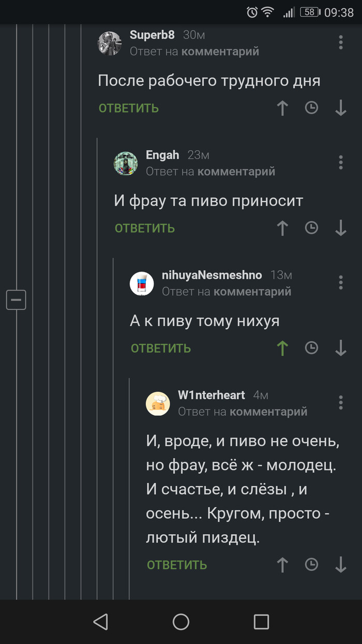Upvote Engah's comment
The height and width of the screenshot is (644, 362).
[282, 228]
